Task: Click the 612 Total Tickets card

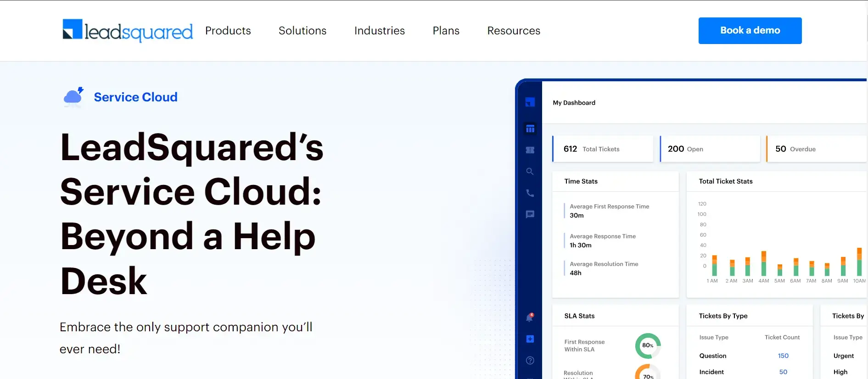Action: point(603,149)
